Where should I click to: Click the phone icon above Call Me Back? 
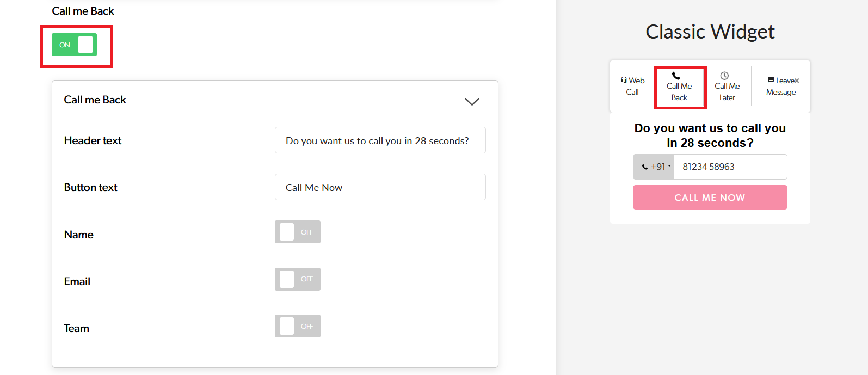[x=676, y=76]
